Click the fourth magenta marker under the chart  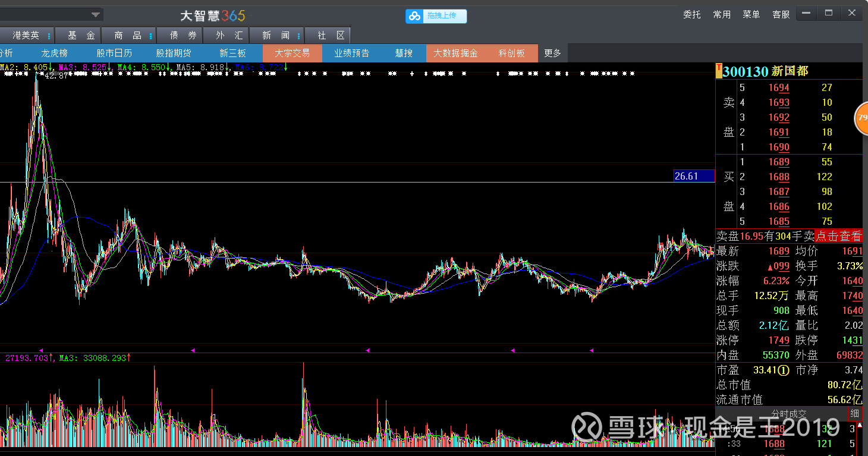click(x=512, y=351)
